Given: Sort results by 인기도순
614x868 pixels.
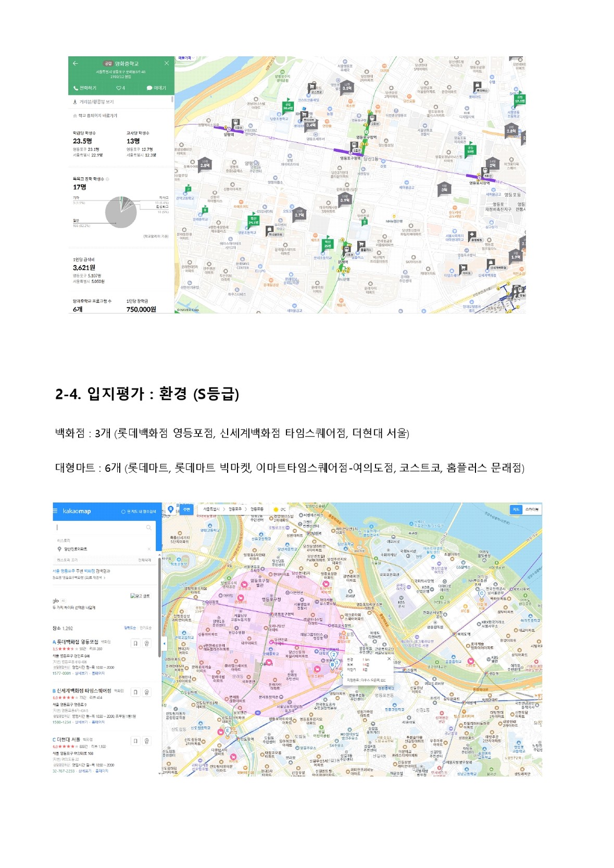Looking at the screenshot, I should click(x=146, y=628).
